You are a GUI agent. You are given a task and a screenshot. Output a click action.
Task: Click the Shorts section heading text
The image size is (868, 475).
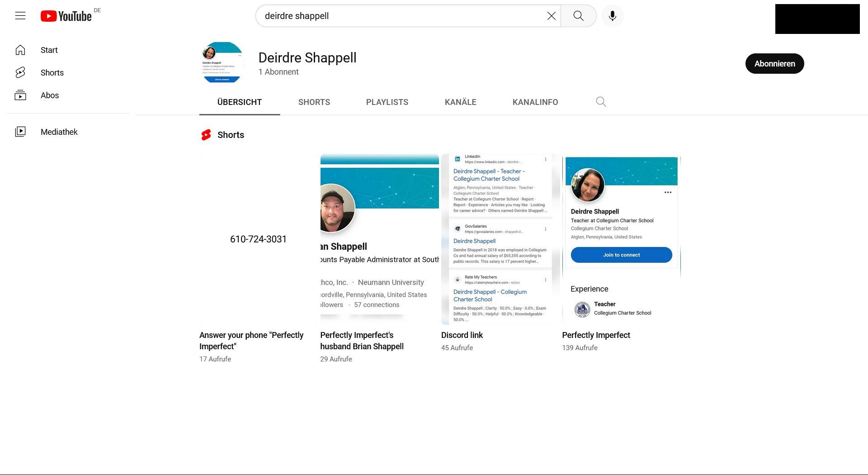click(231, 135)
